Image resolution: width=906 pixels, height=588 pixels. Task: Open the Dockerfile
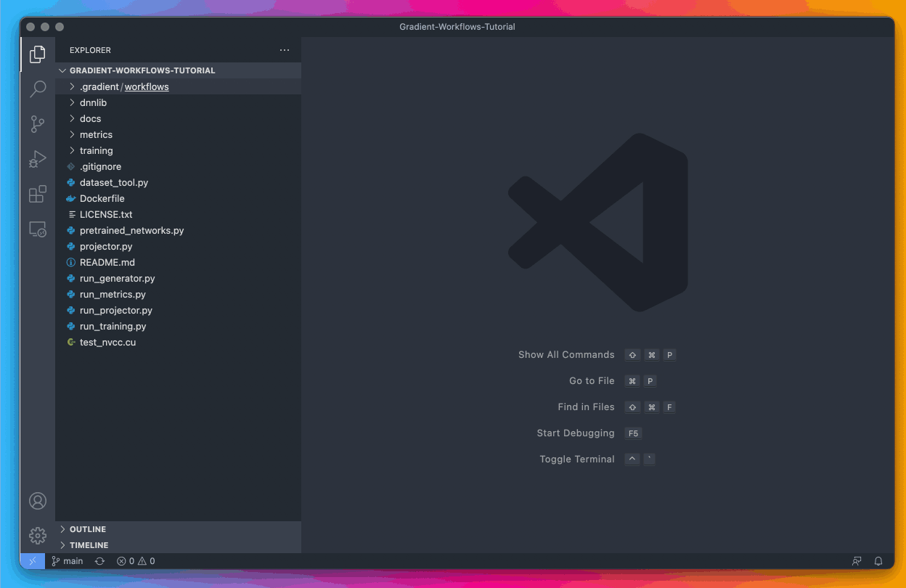coord(178,198)
